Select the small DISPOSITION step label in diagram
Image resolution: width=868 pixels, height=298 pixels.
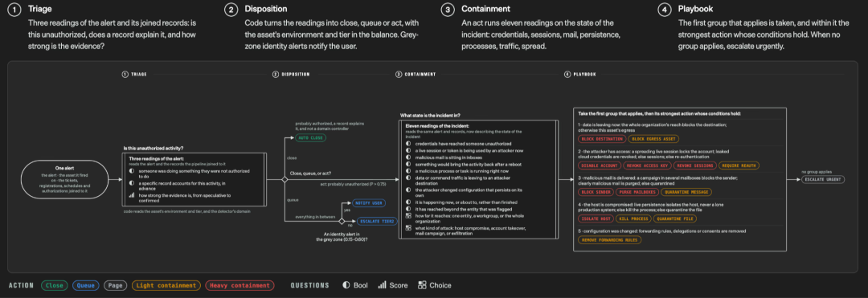[291, 74]
